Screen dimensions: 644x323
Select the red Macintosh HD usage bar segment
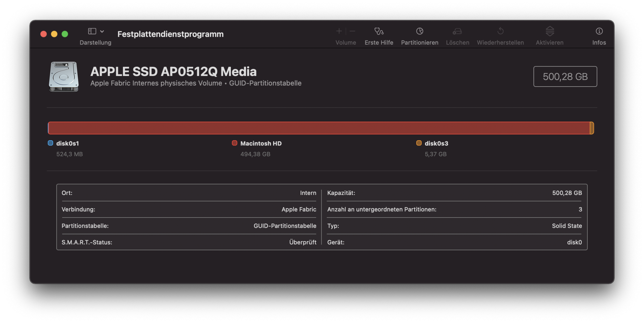coord(319,128)
